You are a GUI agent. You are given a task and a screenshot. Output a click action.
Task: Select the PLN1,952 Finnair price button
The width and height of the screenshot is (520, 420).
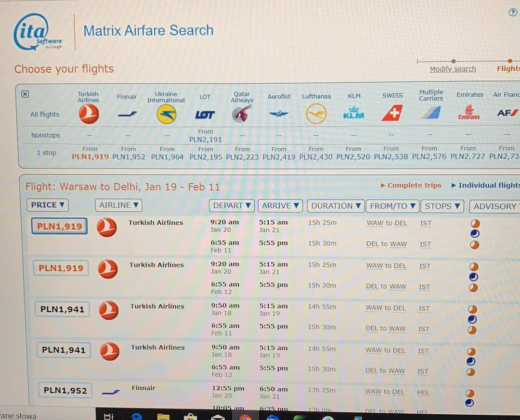tap(65, 391)
